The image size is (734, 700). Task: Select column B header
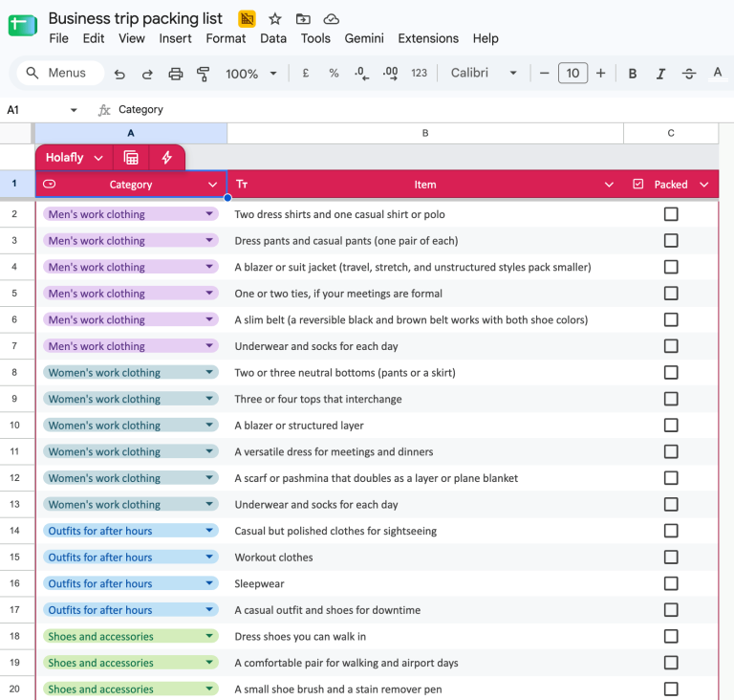click(x=425, y=133)
